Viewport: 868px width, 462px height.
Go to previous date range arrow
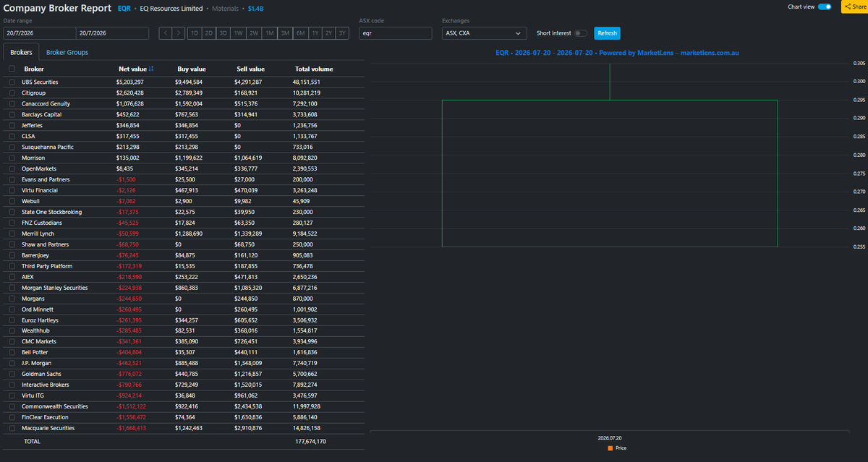pos(166,33)
